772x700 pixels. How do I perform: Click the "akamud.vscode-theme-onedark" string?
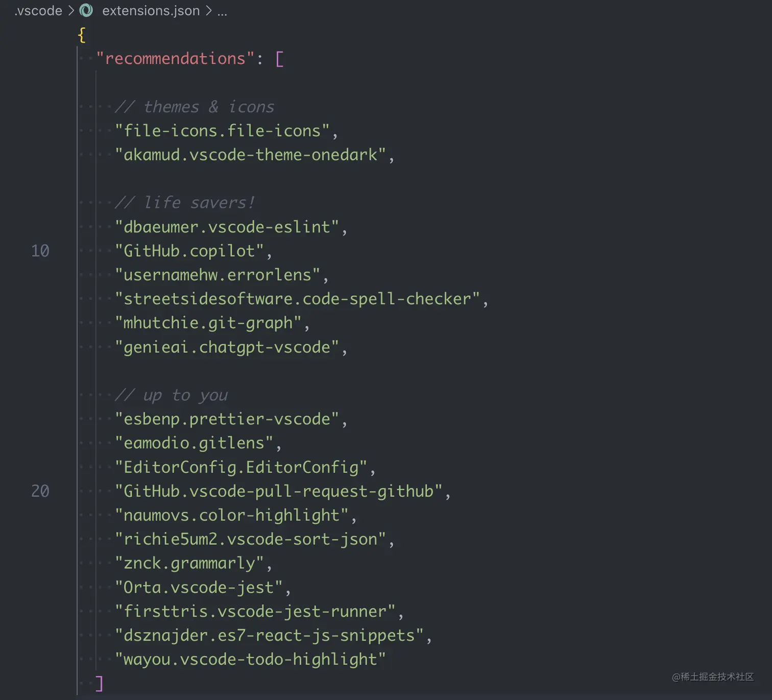coord(250,155)
